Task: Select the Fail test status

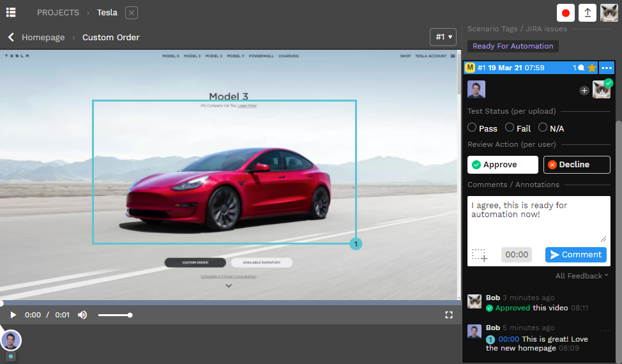Action: coord(510,128)
